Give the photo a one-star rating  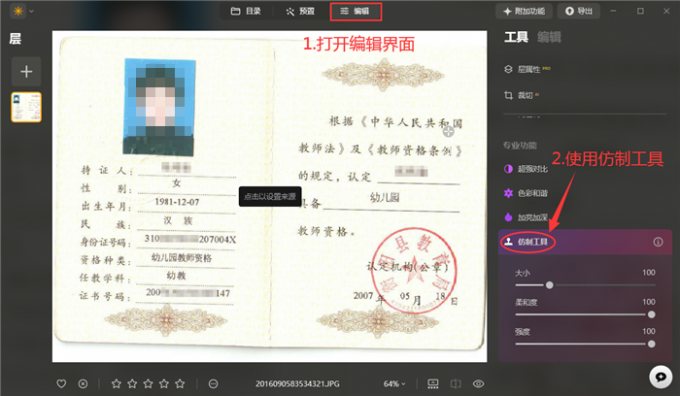click(x=116, y=384)
